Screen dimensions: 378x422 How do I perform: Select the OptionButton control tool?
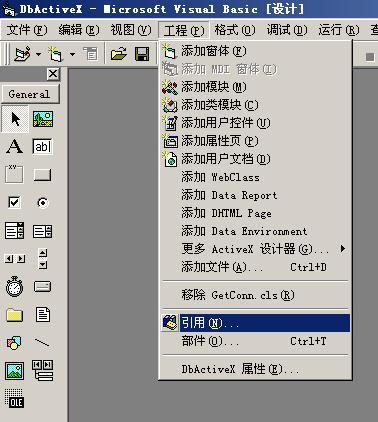(x=43, y=202)
